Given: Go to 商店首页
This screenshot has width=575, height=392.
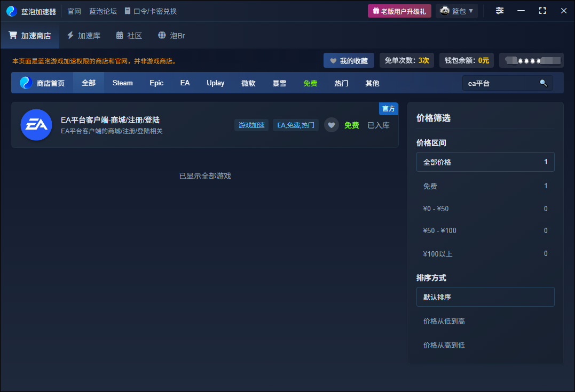Looking at the screenshot, I should tap(42, 83).
